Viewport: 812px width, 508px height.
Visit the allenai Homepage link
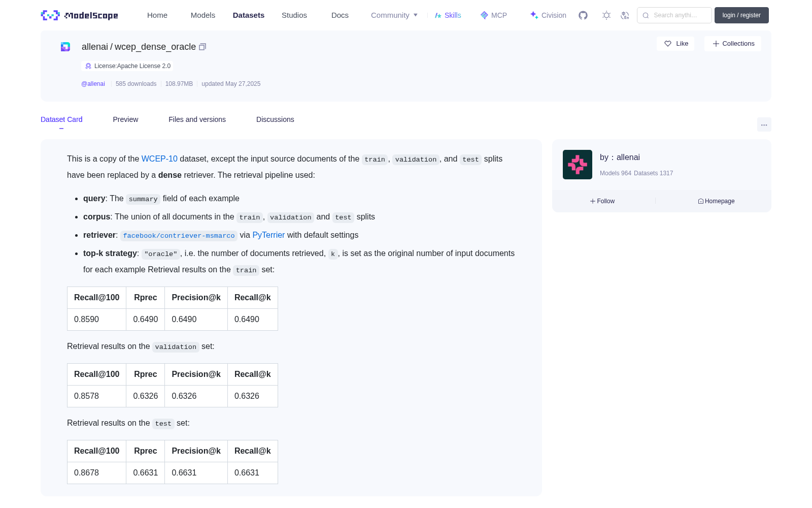pos(716,201)
